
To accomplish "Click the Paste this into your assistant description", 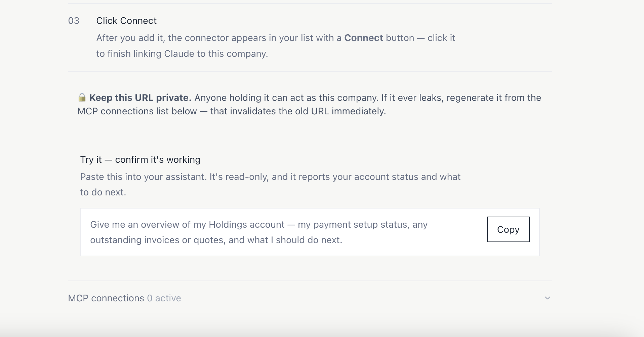I will [x=270, y=184].
